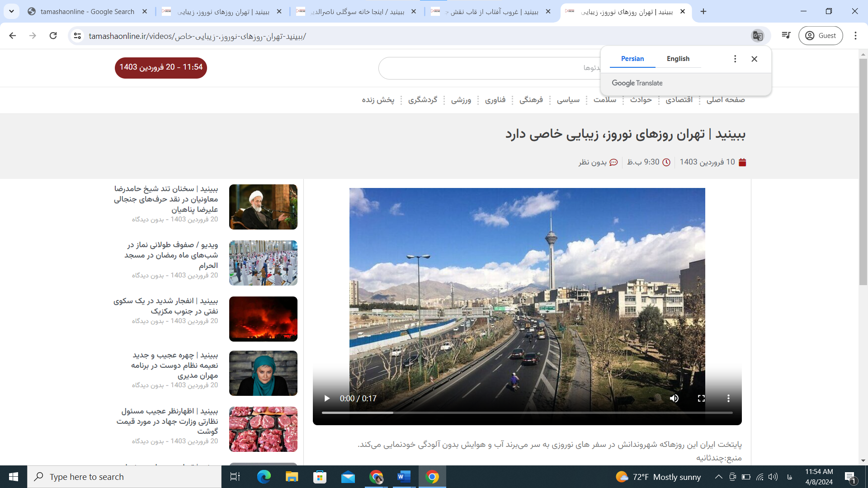This screenshot has height=488, width=868.
Task: Open the video player's three-dot options
Action: [x=728, y=399]
